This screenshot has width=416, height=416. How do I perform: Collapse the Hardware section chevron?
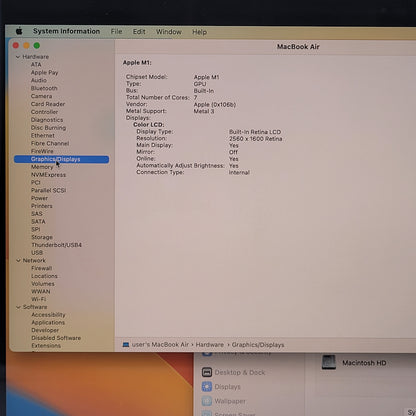pyautogui.click(x=18, y=57)
